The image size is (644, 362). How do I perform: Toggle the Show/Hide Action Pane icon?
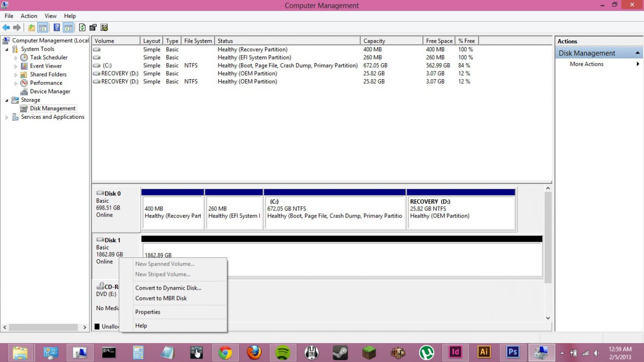(68, 27)
